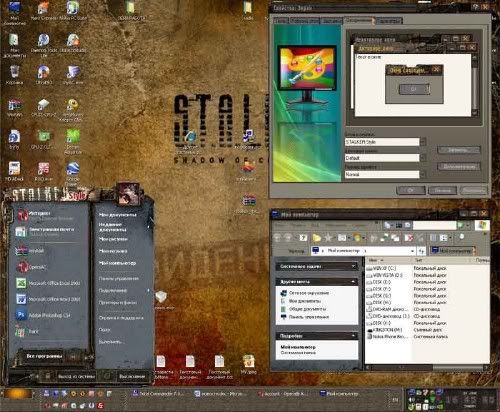Click Эффекты button in display properties
The height and width of the screenshot is (412, 500).
(x=458, y=150)
